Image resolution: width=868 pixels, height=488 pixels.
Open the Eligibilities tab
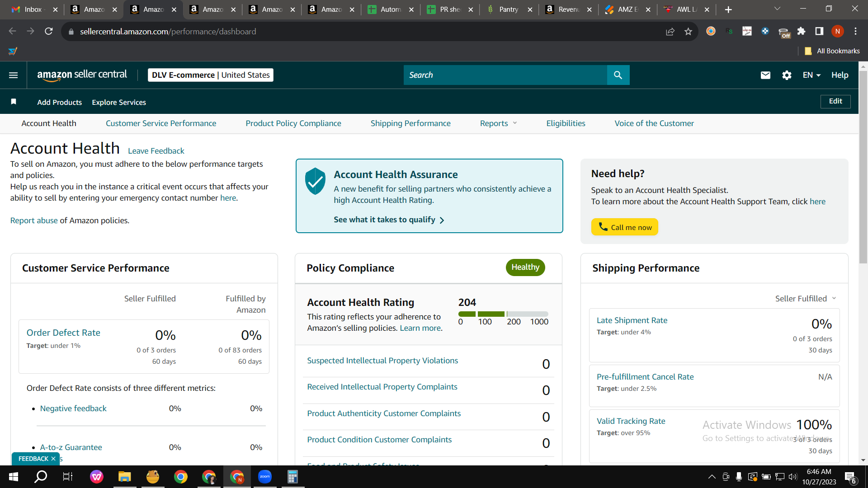click(x=566, y=123)
